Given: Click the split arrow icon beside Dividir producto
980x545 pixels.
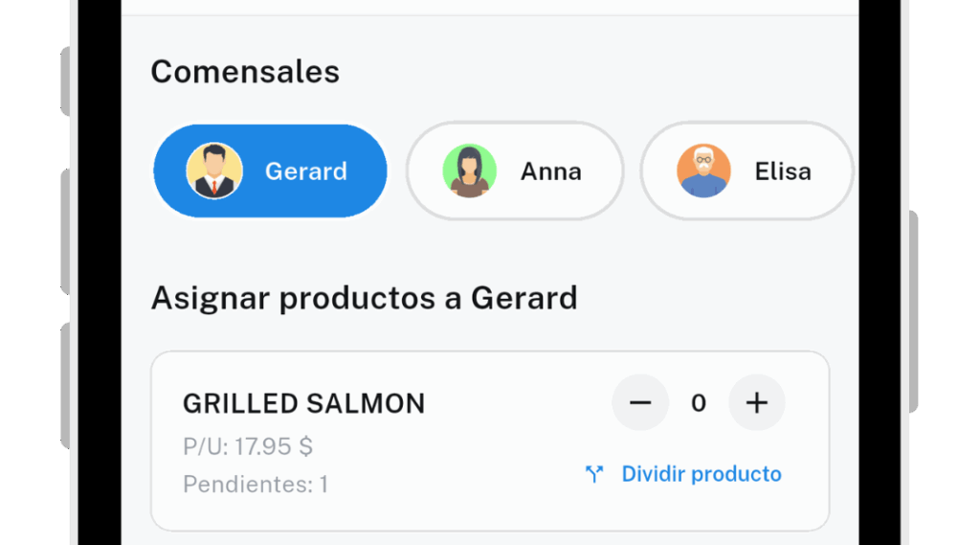Looking at the screenshot, I should (594, 474).
